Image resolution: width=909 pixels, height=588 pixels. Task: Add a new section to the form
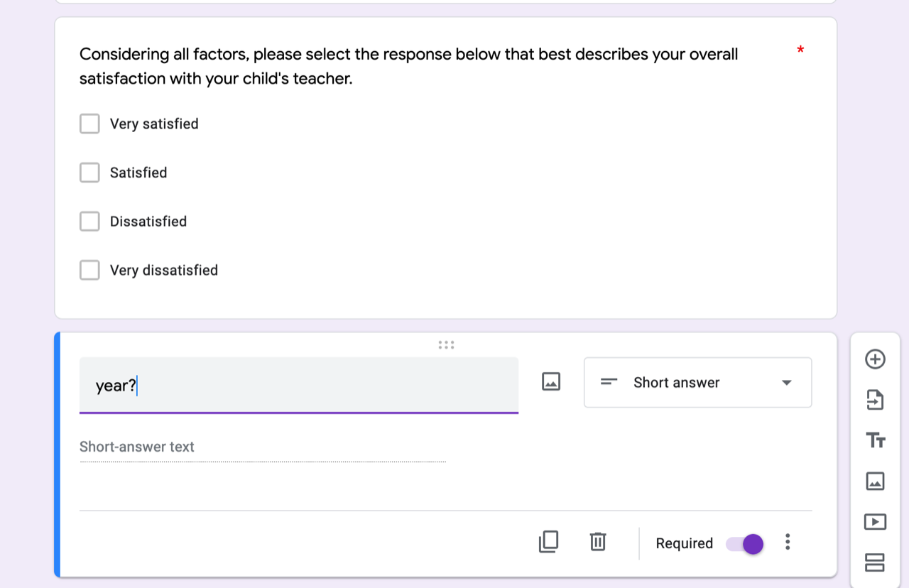(875, 562)
